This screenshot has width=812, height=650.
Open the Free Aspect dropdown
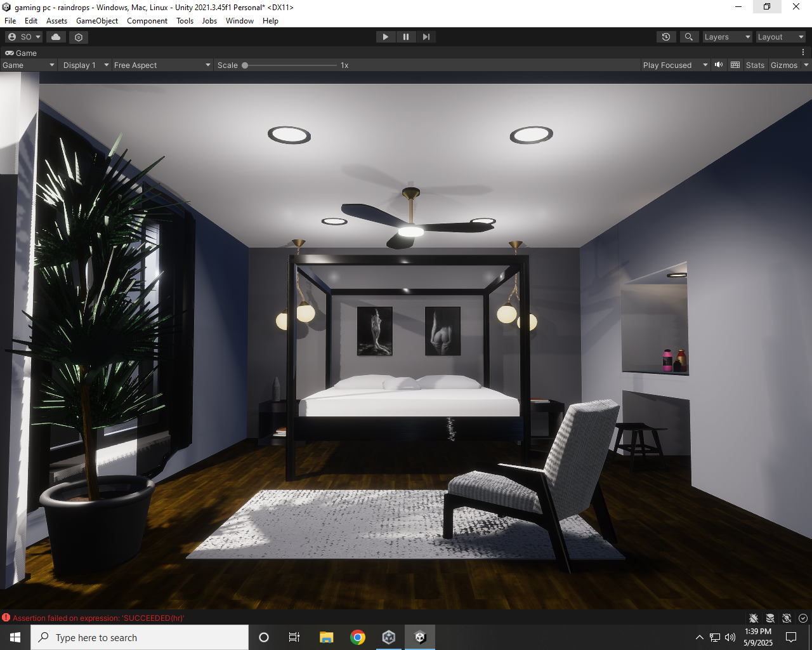click(x=162, y=65)
